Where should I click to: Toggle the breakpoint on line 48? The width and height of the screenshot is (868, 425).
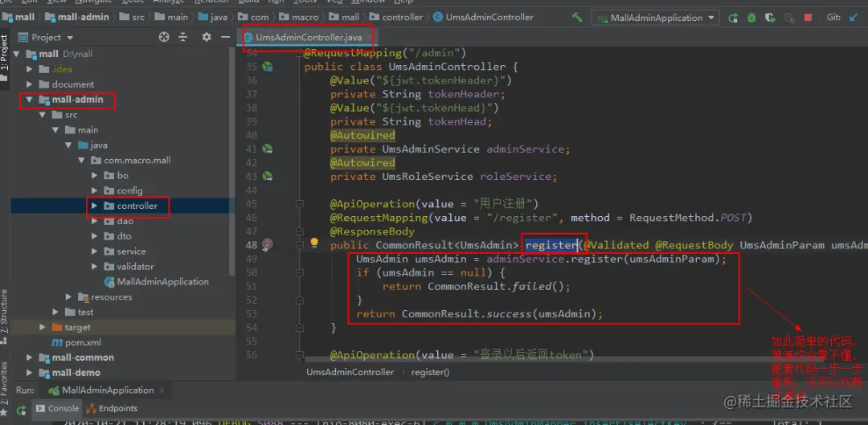point(268,244)
